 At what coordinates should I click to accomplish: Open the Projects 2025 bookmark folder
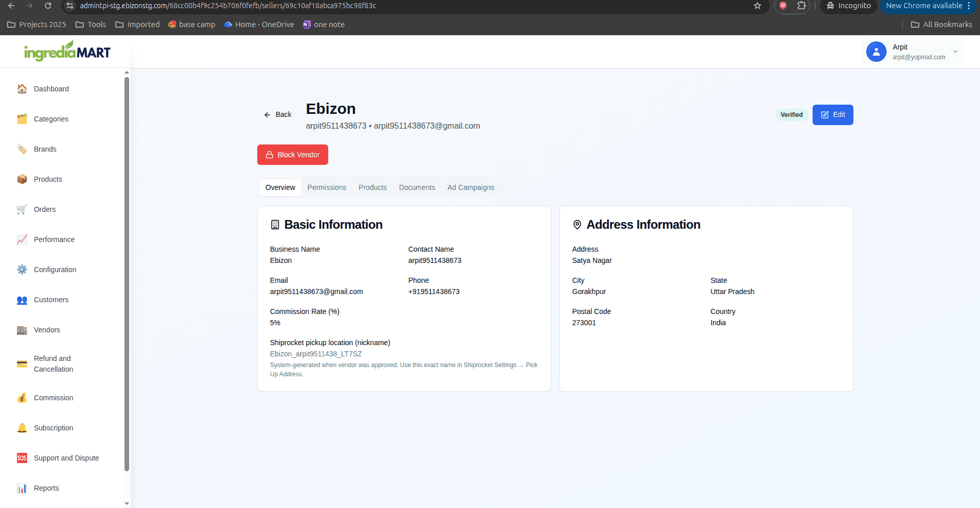(x=37, y=25)
